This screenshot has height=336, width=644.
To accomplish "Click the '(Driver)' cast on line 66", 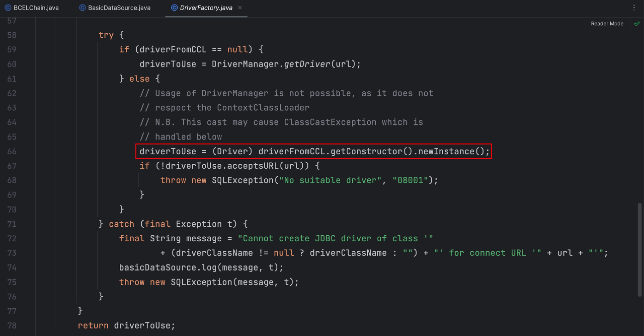I will tap(232, 151).
